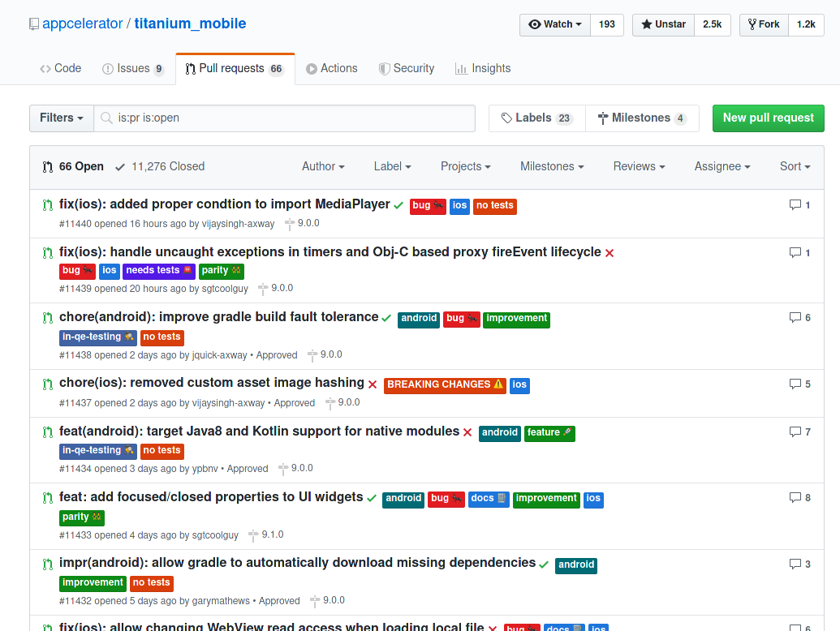
Task: Unstar the titanium_mobile repository
Action: tap(663, 24)
